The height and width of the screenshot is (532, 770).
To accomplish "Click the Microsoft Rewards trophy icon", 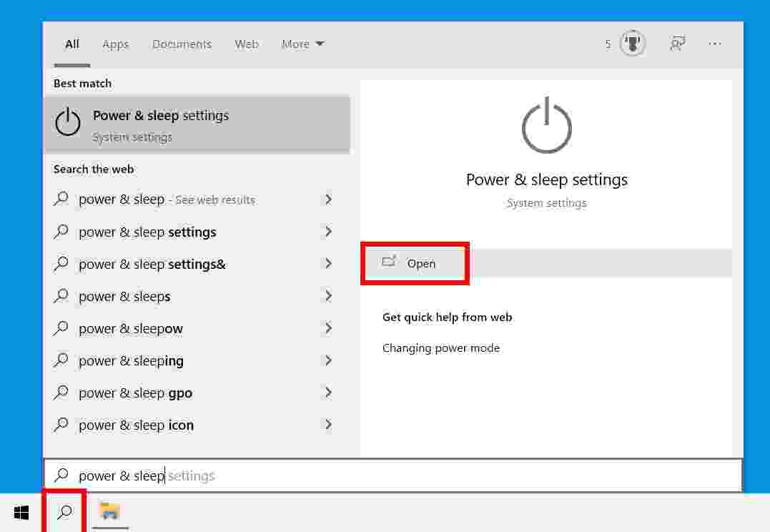I will (x=632, y=44).
